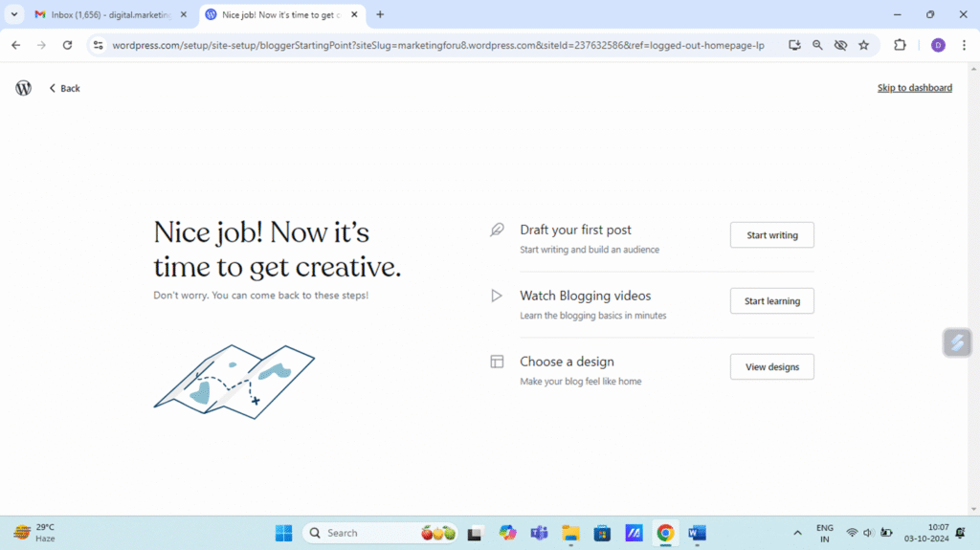Reload the current page

(x=67, y=45)
